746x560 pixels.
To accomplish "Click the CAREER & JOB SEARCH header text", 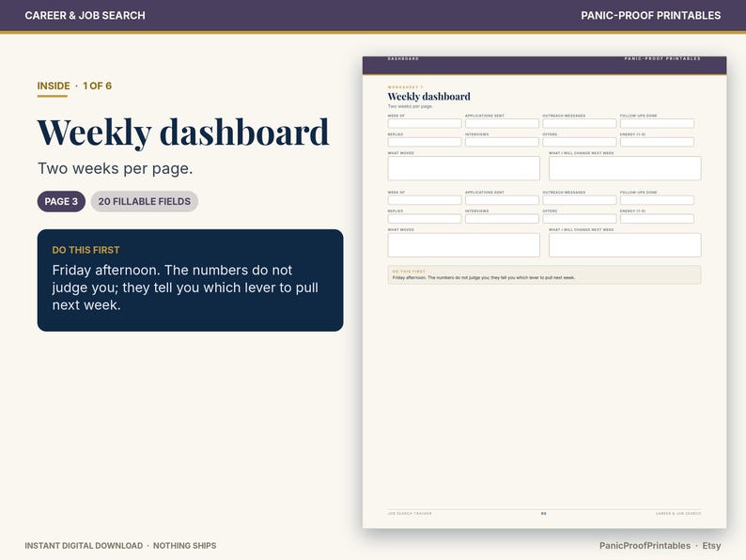I will coord(85,15).
